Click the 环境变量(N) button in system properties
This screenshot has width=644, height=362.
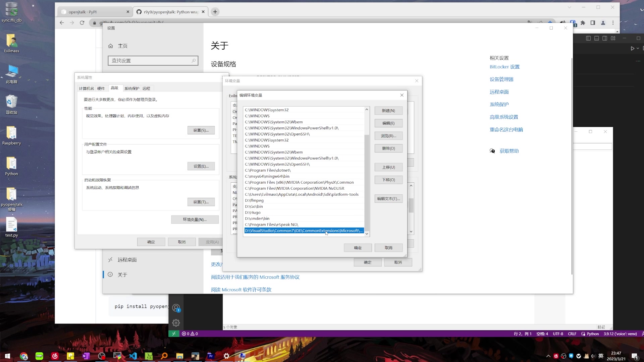tap(195, 220)
